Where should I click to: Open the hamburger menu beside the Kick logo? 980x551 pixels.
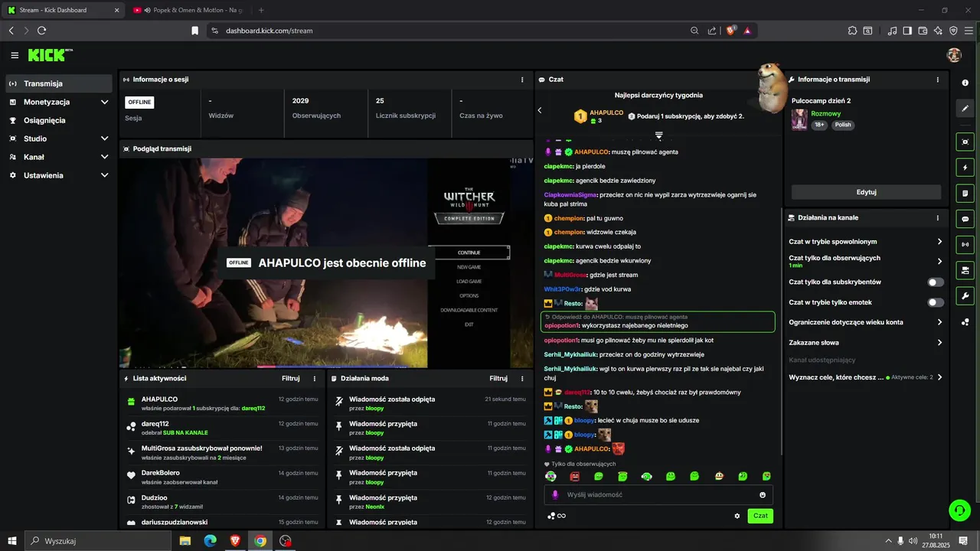pos(15,55)
